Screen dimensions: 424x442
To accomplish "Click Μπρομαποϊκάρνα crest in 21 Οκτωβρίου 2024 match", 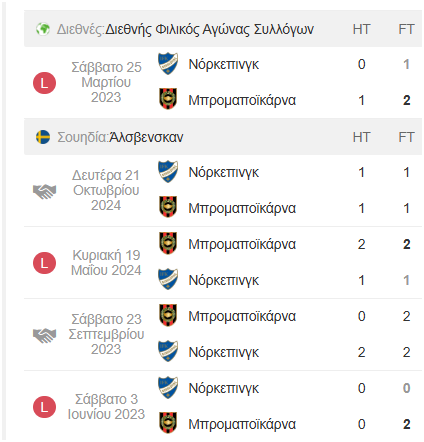I will coord(168,207).
